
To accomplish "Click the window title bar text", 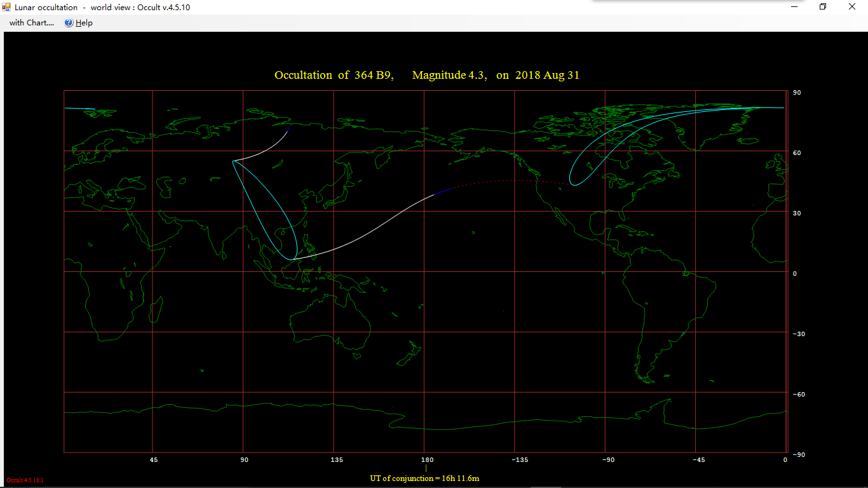I will 102,7.
